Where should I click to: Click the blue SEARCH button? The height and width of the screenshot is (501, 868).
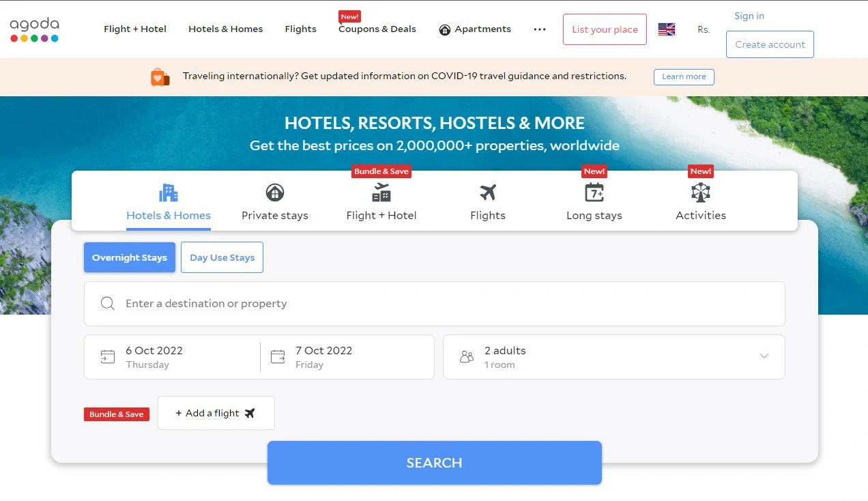click(435, 463)
